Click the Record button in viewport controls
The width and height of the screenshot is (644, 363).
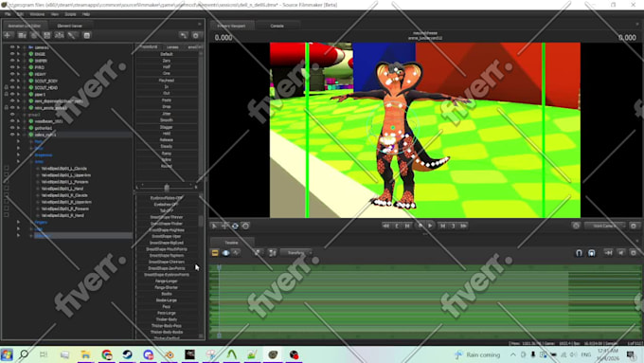[x=420, y=226]
